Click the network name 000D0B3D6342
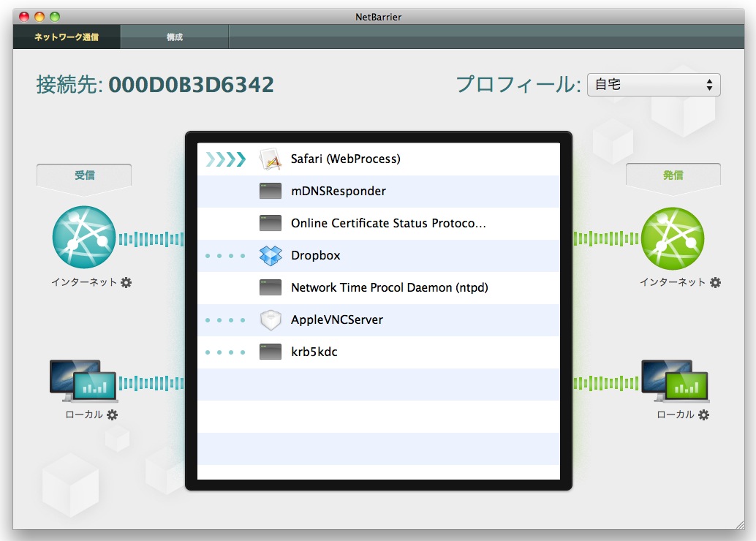The image size is (756, 541). tap(192, 85)
